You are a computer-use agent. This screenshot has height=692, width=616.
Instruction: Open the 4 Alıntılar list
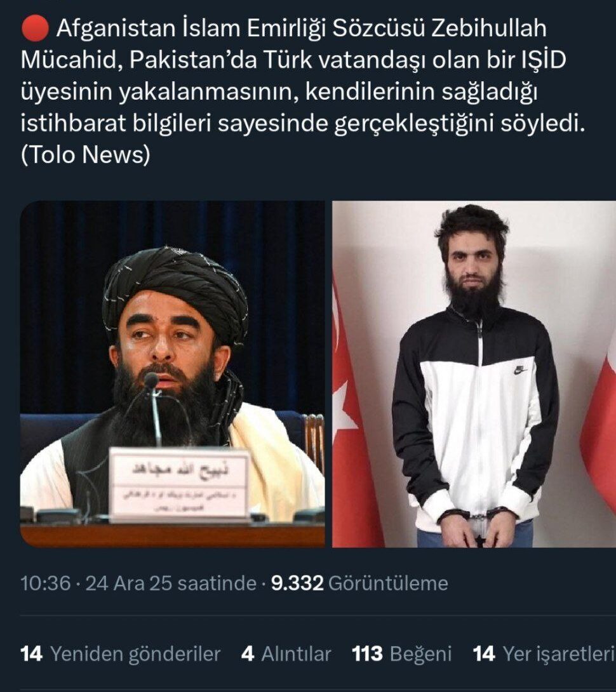[x=286, y=654]
